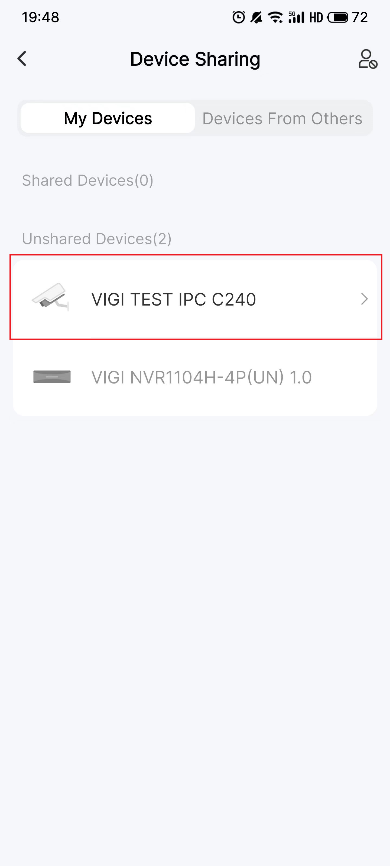Switch to the My Devices tab

[x=108, y=118]
